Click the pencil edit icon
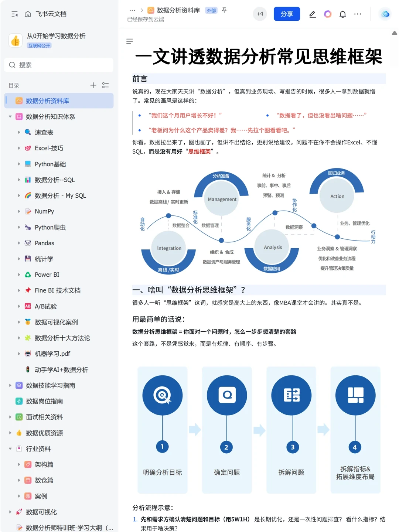The image size is (399, 532). point(313,14)
